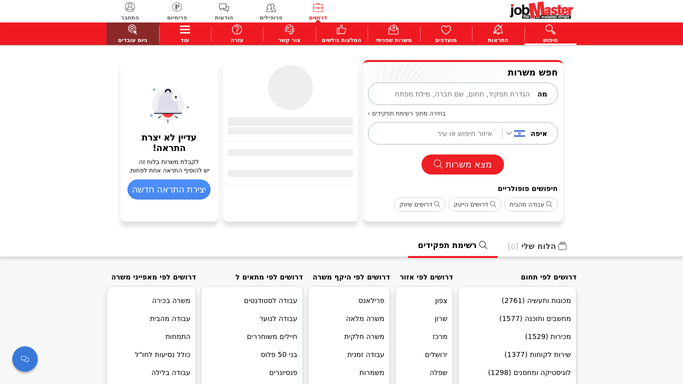683x384 pixels.
Task: Open עזרה question mark icon
Action: coord(237,30)
